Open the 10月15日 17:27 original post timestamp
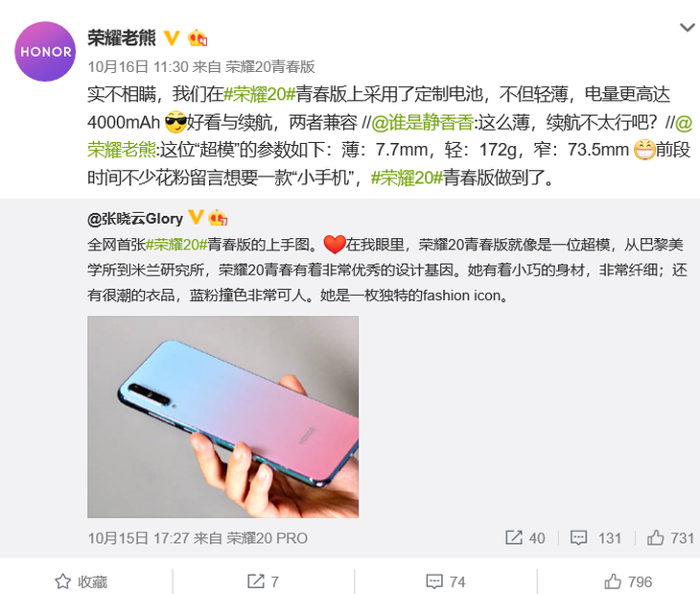The image size is (700, 594). click(138, 538)
